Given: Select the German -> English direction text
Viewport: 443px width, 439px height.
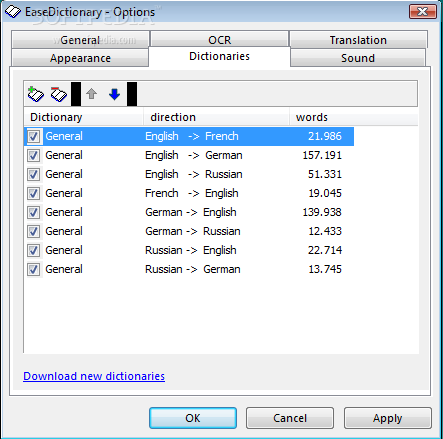Looking at the screenshot, I should point(191,212).
